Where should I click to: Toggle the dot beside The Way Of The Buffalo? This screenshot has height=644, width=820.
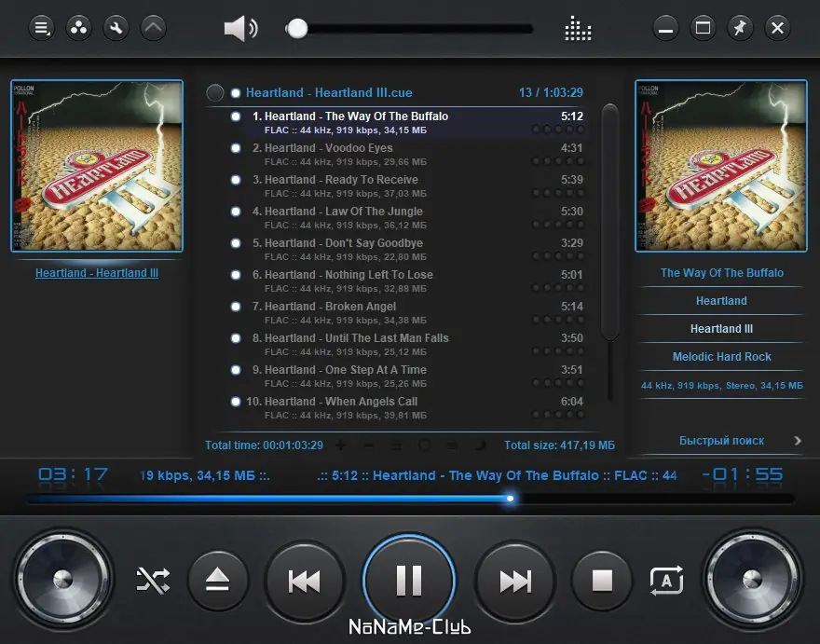[236, 116]
